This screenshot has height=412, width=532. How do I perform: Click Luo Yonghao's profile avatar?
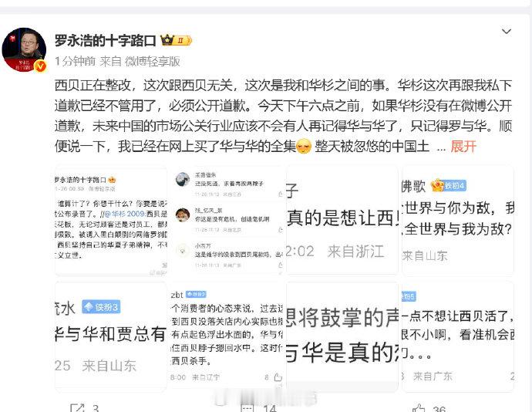pyautogui.click(x=24, y=49)
